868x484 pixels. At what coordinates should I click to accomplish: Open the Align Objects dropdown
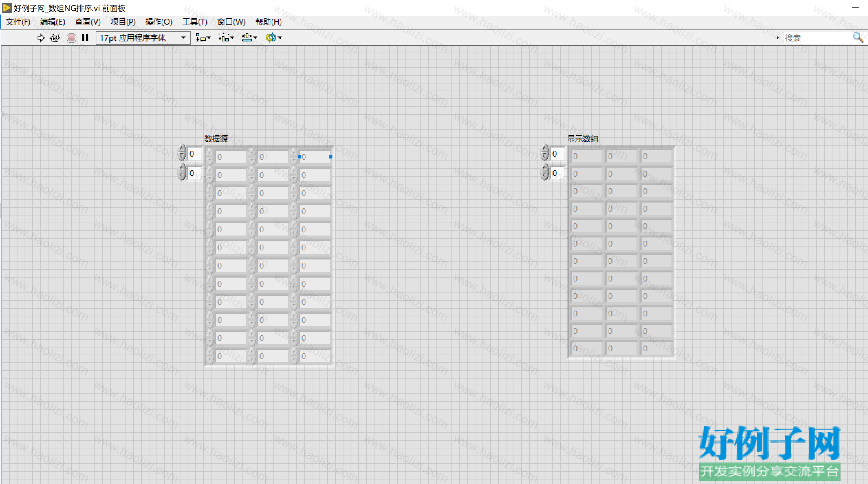pos(203,38)
